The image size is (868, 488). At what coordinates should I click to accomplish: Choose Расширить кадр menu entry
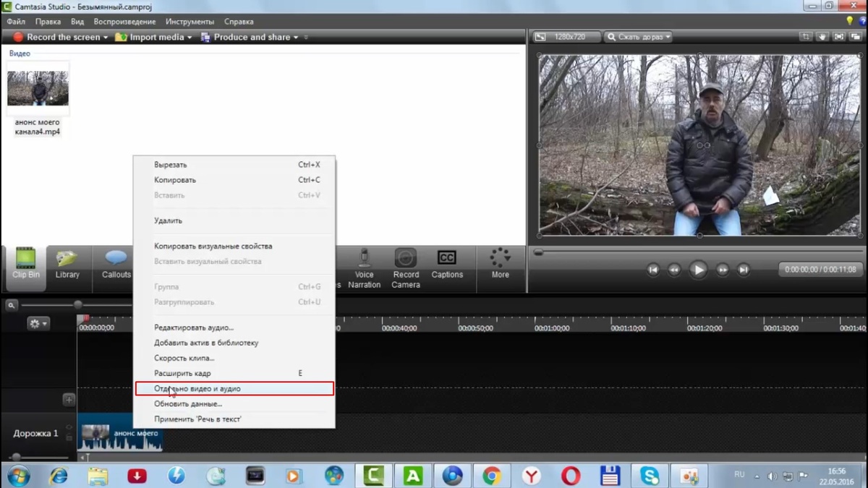click(x=234, y=373)
